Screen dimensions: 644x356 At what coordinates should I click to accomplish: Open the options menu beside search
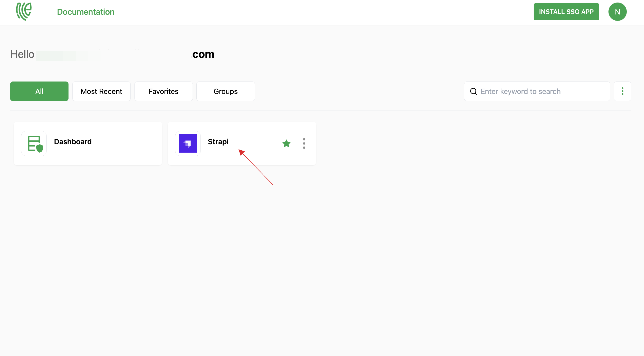point(622,91)
